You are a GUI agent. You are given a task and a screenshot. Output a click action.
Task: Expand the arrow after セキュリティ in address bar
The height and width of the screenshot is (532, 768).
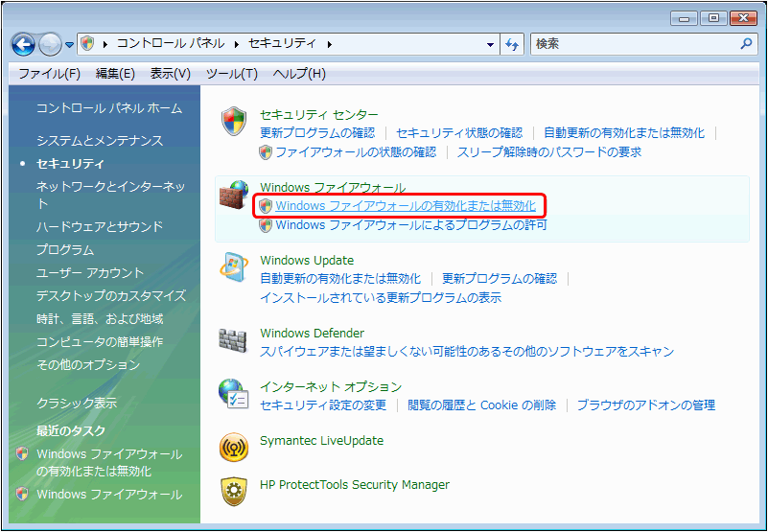[x=330, y=44]
